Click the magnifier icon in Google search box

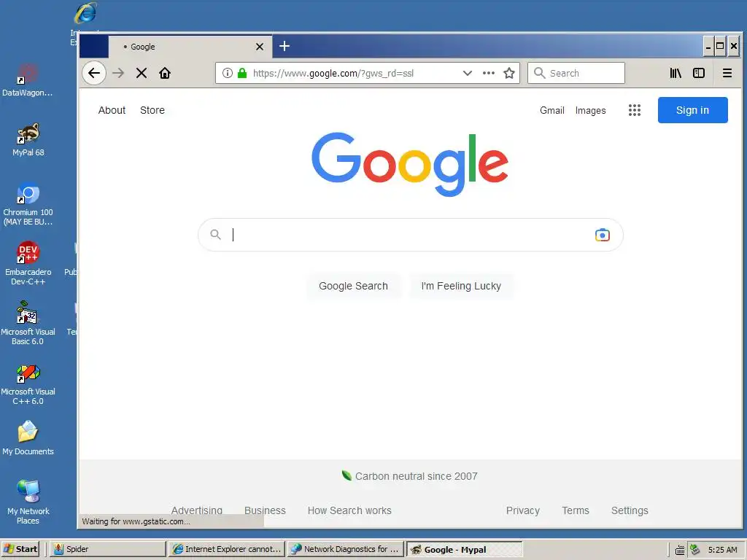tap(215, 235)
